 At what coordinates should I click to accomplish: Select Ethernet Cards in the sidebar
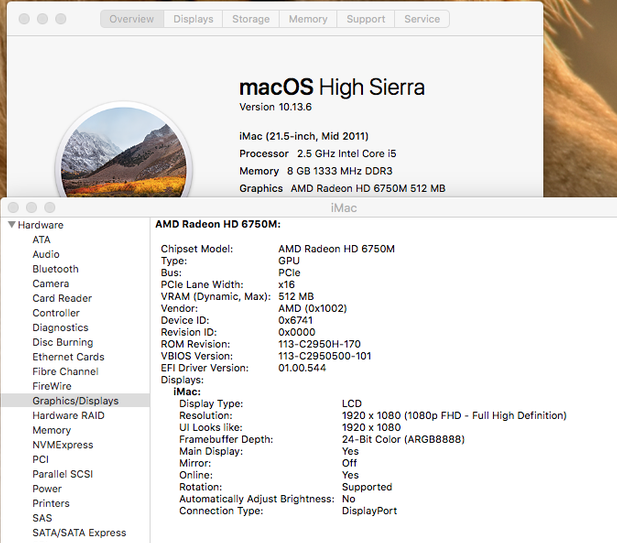(x=68, y=357)
